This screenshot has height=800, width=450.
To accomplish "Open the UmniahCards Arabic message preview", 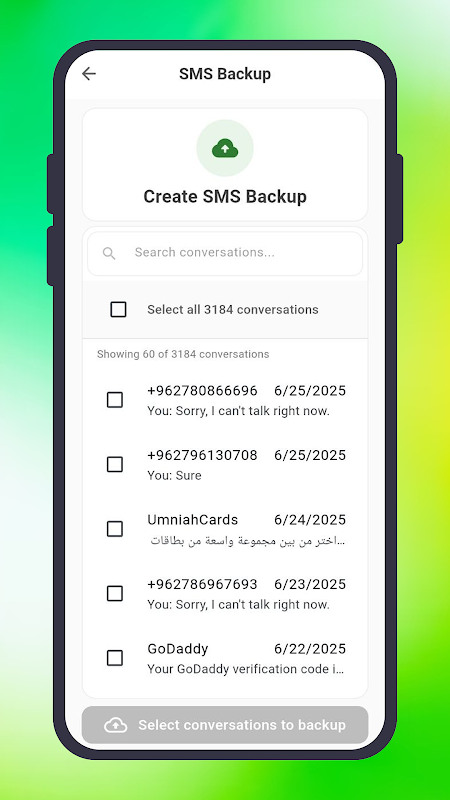I will (248, 540).
